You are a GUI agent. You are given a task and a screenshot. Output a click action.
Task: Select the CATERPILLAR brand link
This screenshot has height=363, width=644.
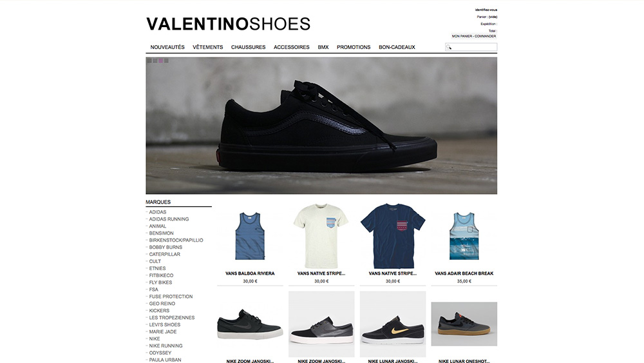coord(165,254)
